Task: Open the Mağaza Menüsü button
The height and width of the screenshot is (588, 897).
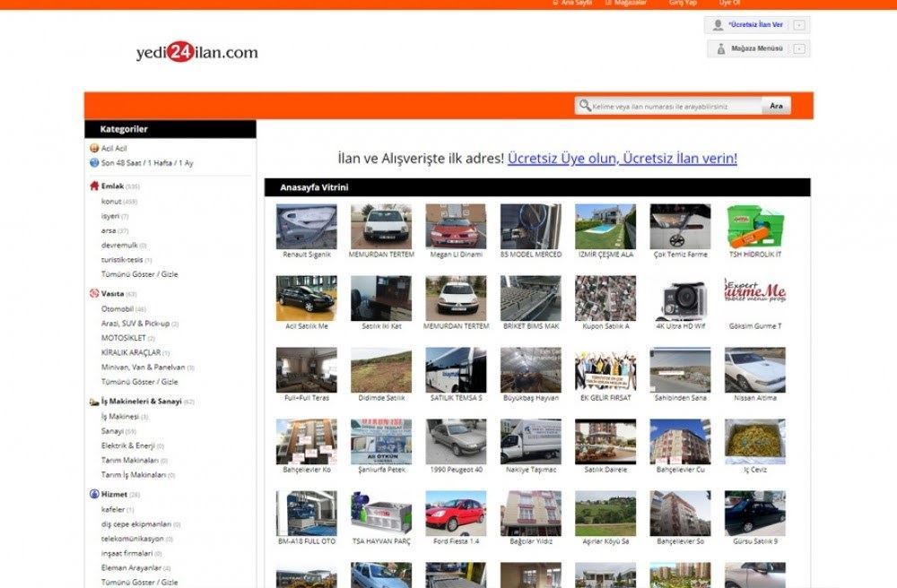Action: (758, 49)
